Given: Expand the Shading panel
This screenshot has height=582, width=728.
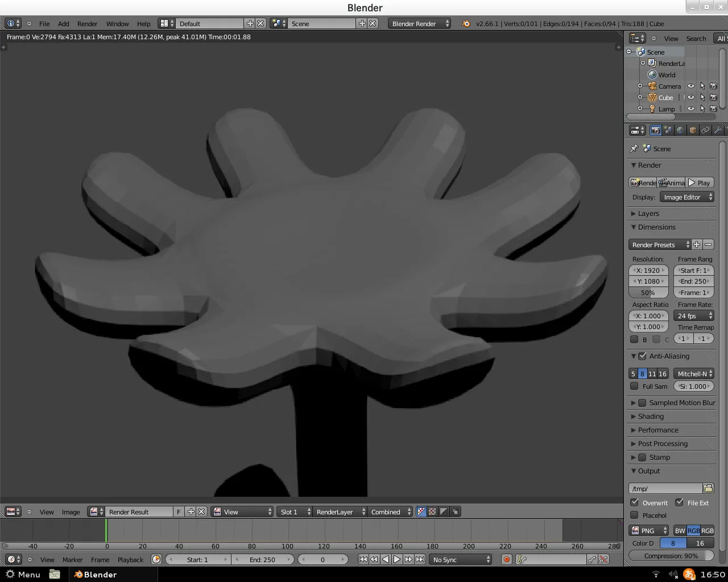Looking at the screenshot, I should point(651,417).
